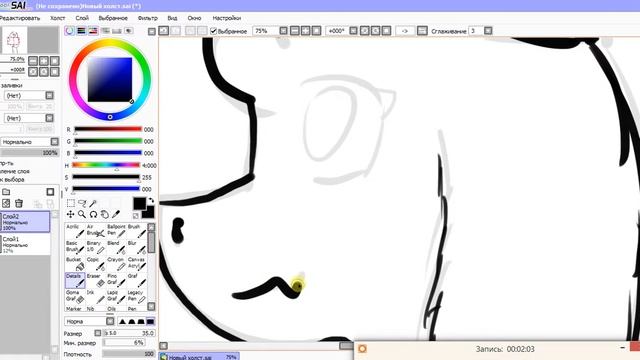
Task: Click the black foreground color swatch
Action: [x=139, y=204]
